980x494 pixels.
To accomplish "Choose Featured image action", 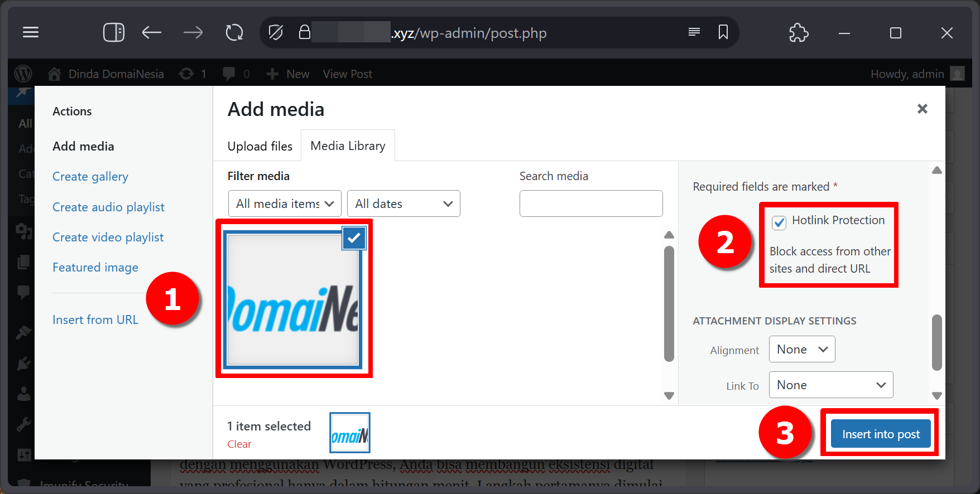I will (x=95, y=268).
